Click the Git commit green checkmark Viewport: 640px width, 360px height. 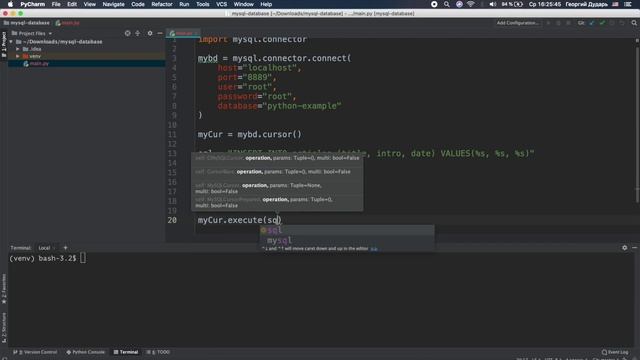602,23
